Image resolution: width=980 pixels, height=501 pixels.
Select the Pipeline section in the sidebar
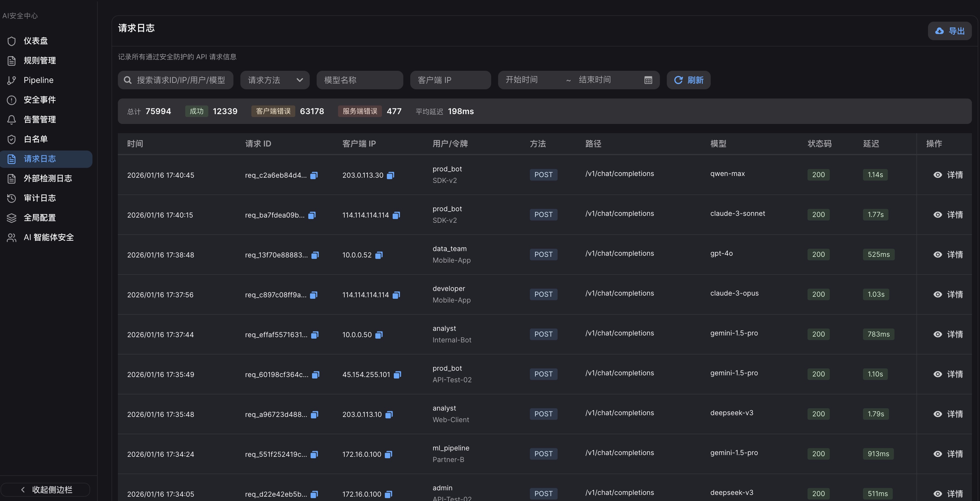(x=38, y=80)
